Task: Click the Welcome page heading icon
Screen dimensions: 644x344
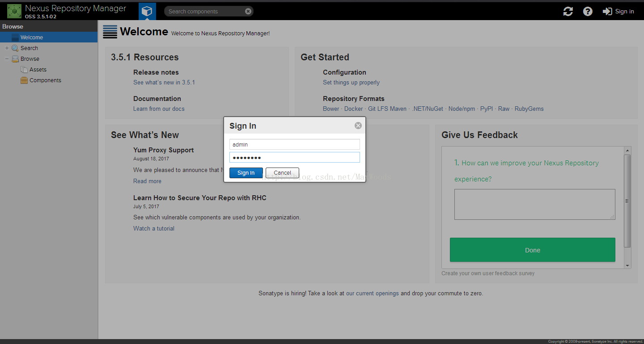Action: 110,32
